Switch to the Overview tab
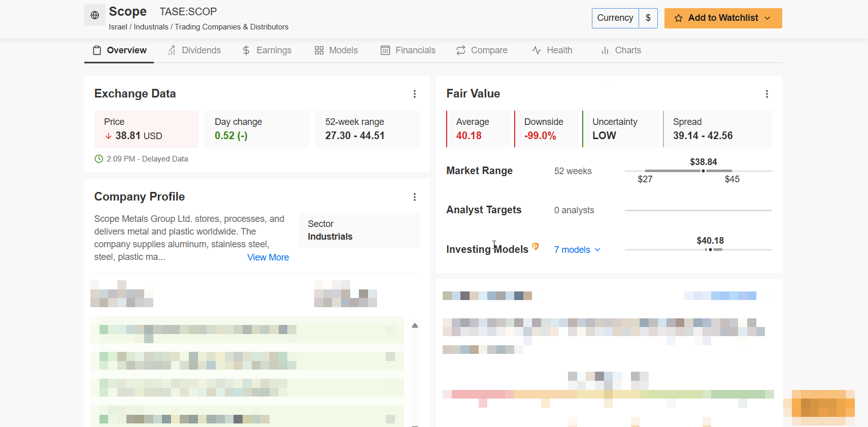The image size is (868, 427). (x=119, y=50)
